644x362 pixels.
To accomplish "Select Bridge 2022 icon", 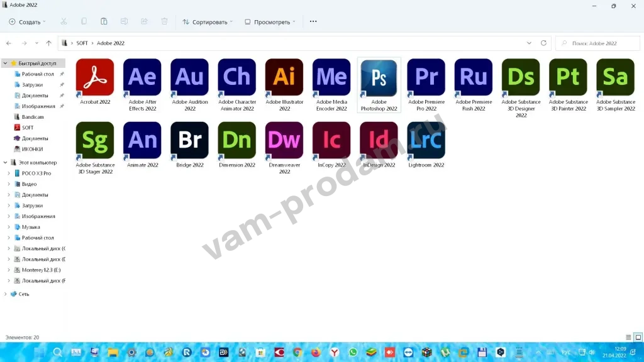I will pos(189,140).
